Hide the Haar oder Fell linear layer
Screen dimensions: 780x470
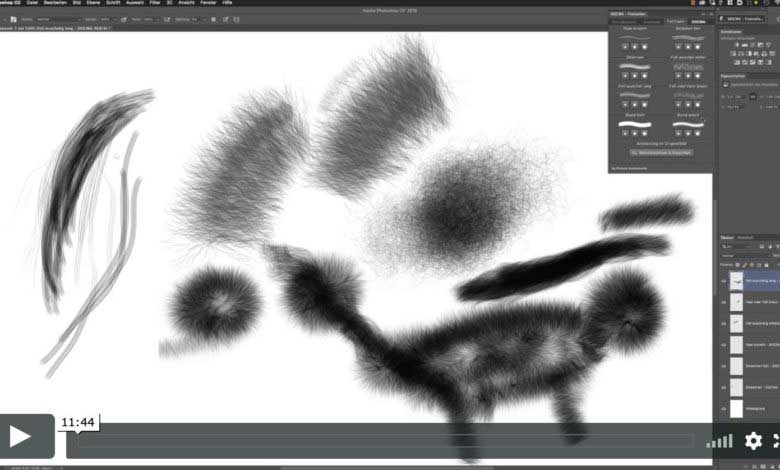click(x=724, y=302)
